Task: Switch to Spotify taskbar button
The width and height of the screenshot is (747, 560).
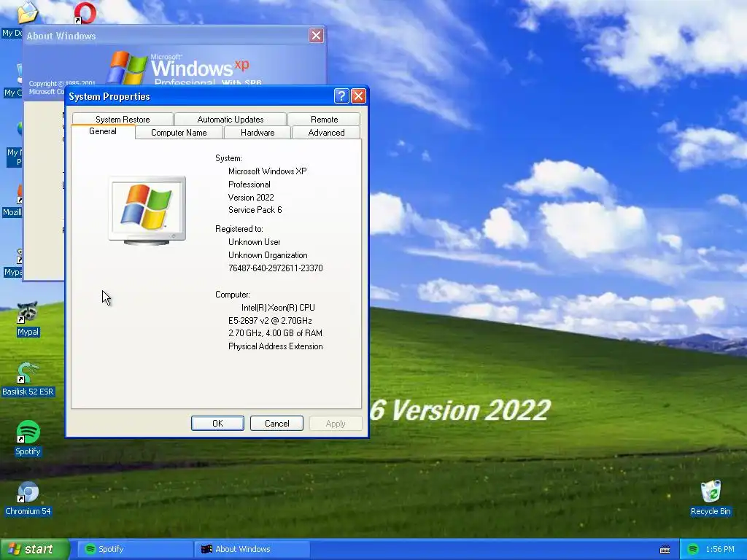Action: (134, 549)
